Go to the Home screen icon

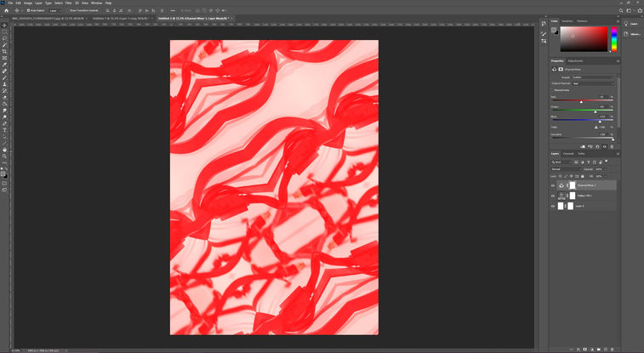click(6, 11)
